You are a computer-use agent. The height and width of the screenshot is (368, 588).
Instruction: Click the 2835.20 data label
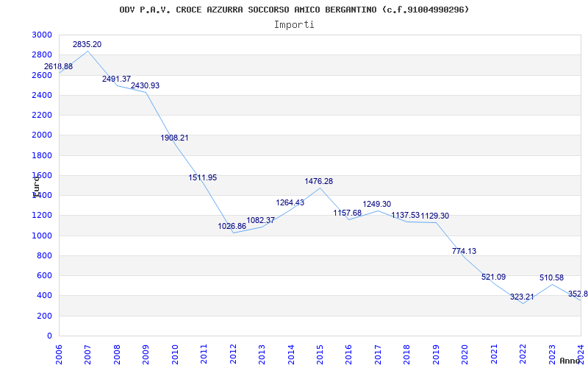87,44
